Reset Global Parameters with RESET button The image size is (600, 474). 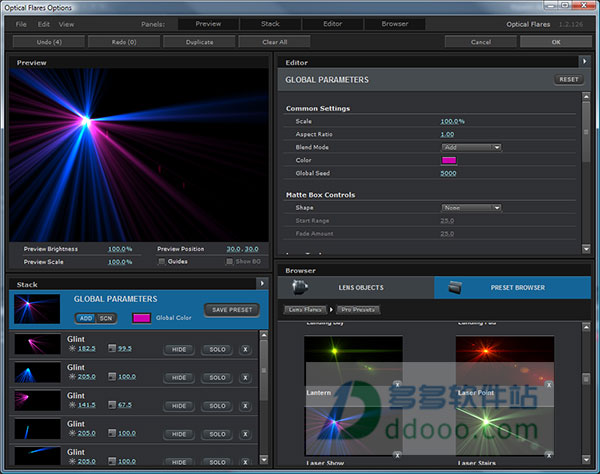569,80
